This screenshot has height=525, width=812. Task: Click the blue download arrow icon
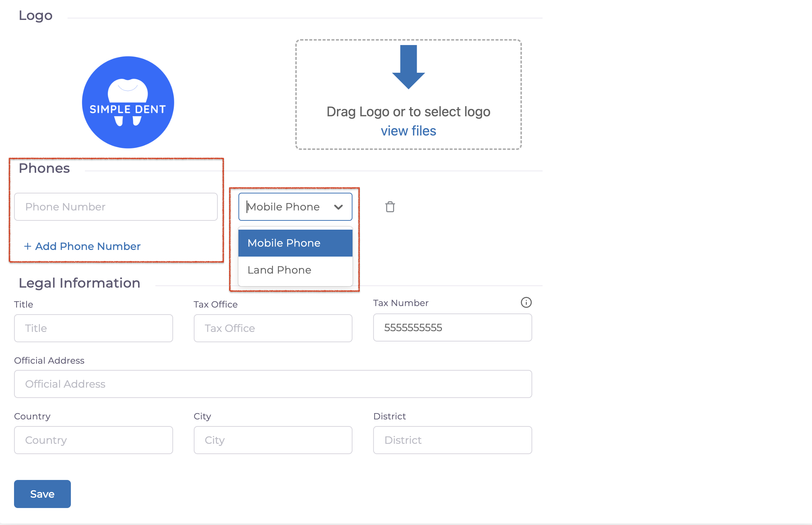tap(408, 67)
